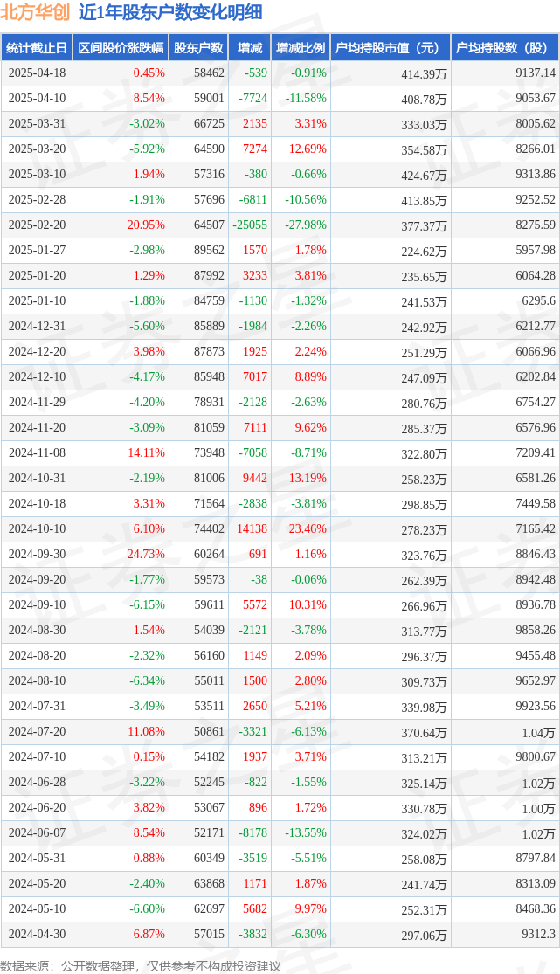Select the 2024-12-31 date row
The height and width of the screenshot is (974, 560).
click(280, 326)
